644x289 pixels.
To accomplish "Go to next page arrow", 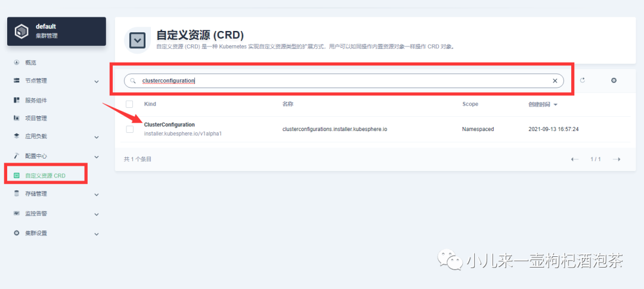I will pyautogui.click(x=617, y=159).
